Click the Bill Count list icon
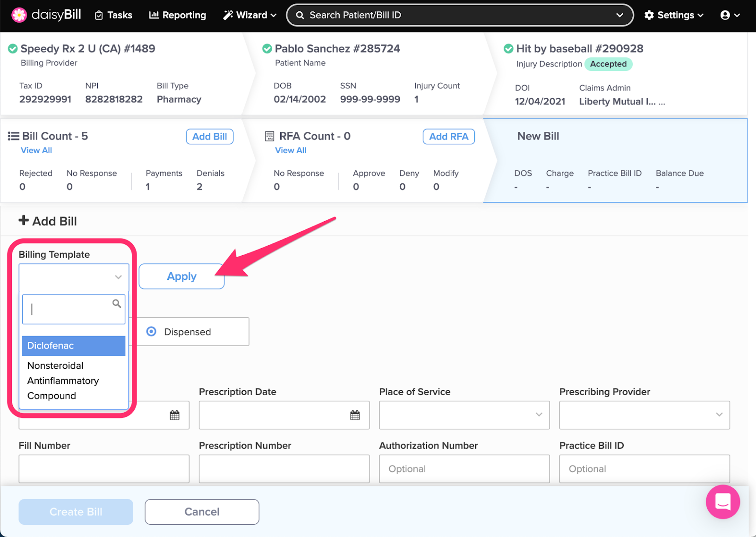Screen dimensions: 756x537 (x=13, y=136)
